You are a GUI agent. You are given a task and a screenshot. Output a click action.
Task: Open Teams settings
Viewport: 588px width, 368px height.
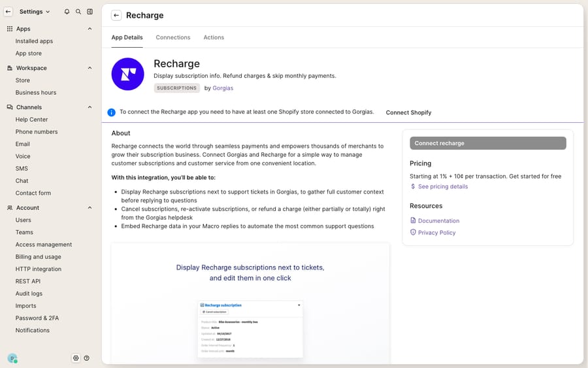point(24,233)
